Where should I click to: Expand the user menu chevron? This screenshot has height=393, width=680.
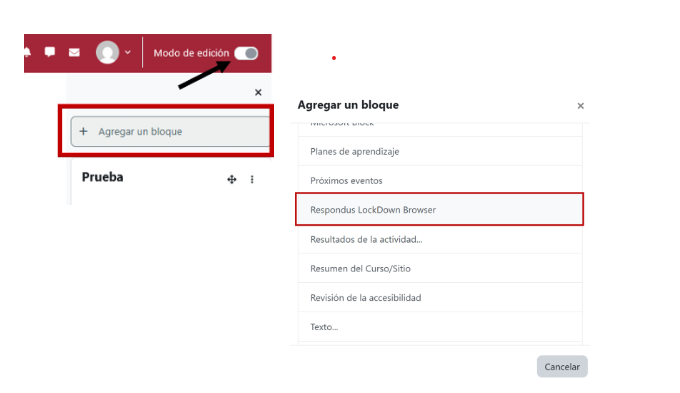coord(128,52)
